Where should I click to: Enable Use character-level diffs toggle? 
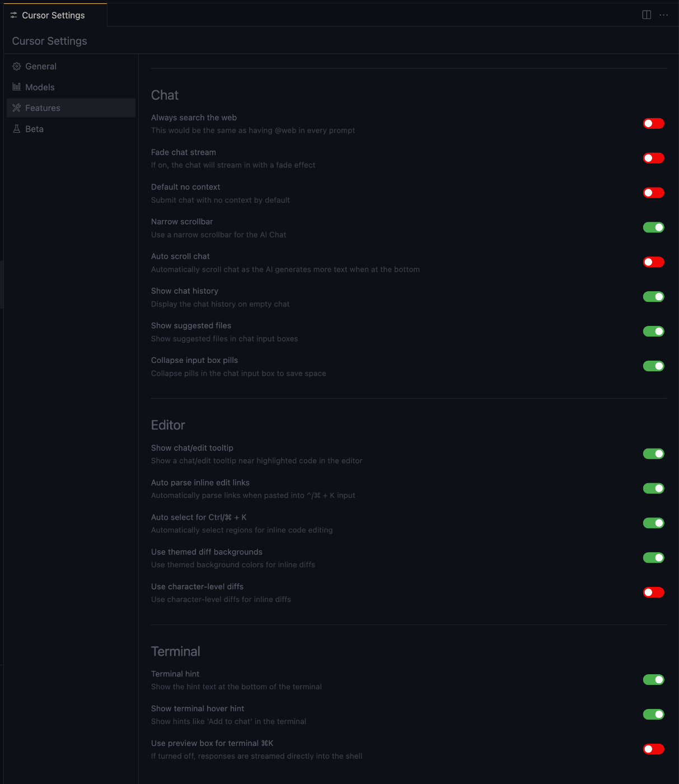[653, 592]
